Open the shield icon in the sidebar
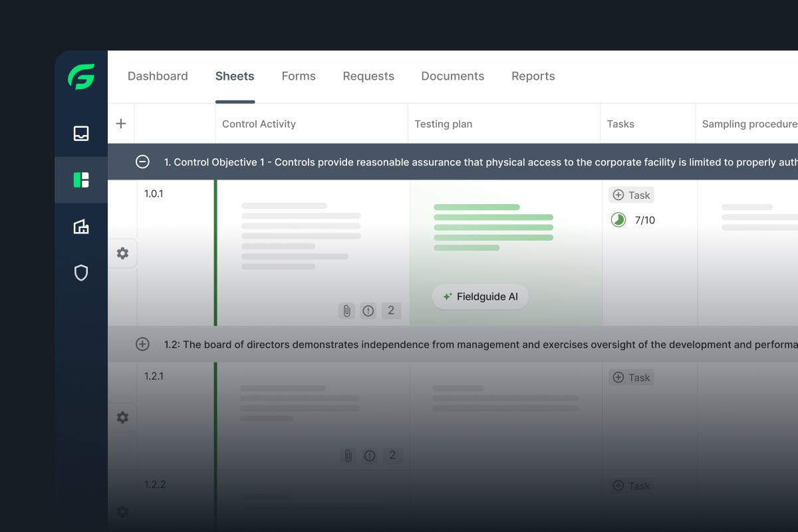This screenshot has height=532, width=798. 81,273
